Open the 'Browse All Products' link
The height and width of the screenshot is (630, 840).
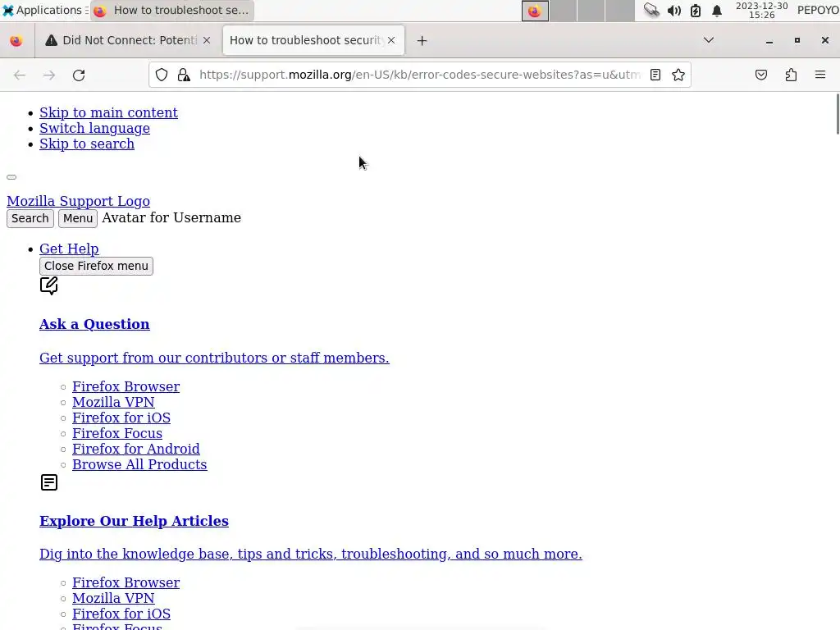[x=139, y=464]
